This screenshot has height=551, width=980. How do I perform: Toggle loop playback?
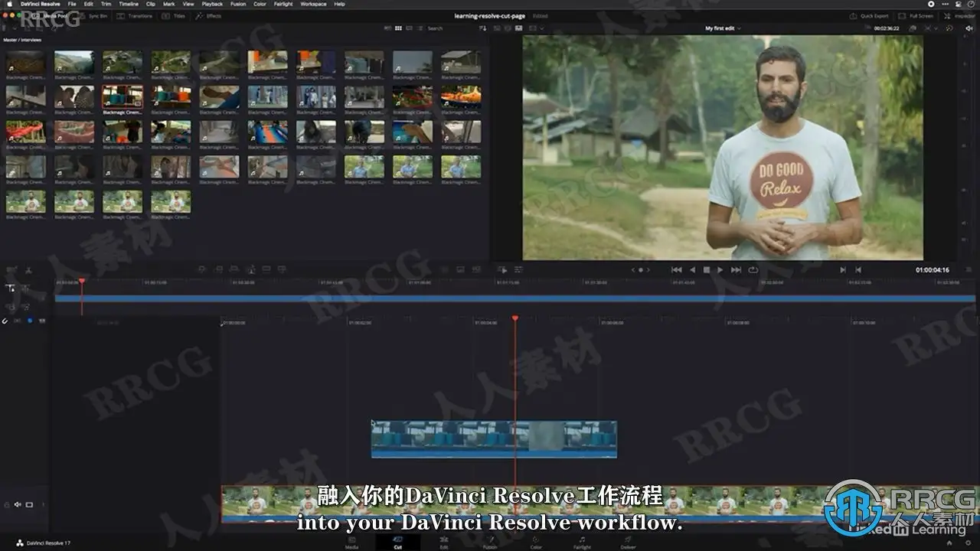coord(753,269)
